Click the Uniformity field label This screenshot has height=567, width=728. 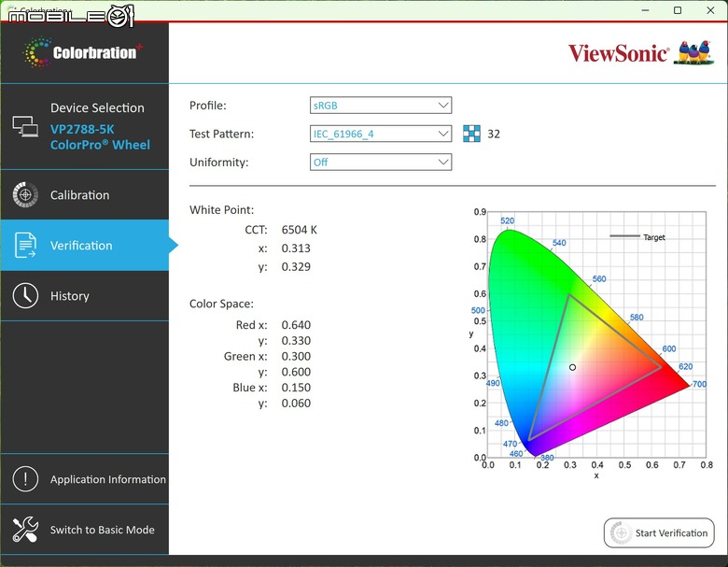coord(218,163)
